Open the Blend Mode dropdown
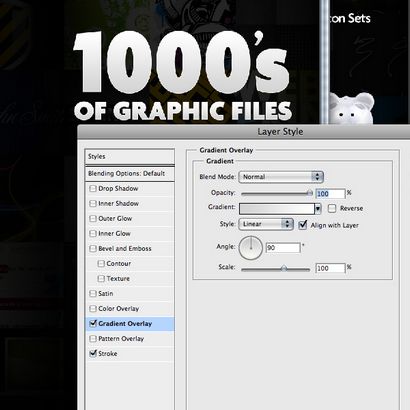 point(281,177)
